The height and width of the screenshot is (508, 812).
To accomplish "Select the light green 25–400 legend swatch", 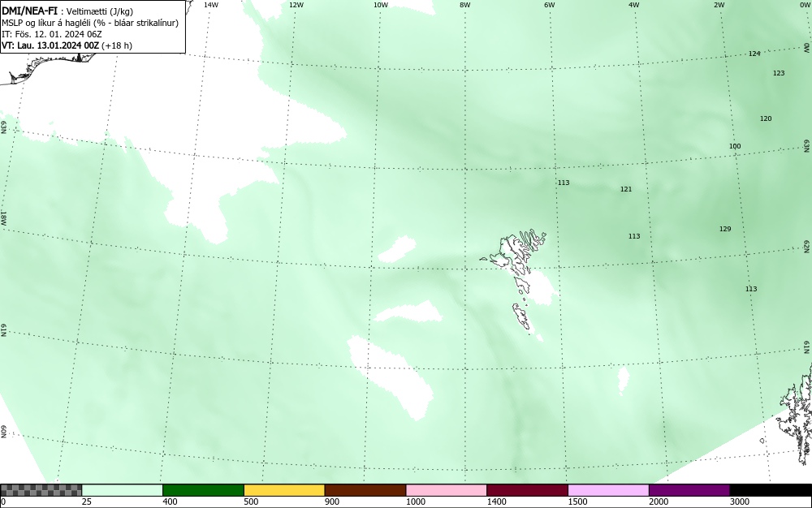I will (123, 490).
